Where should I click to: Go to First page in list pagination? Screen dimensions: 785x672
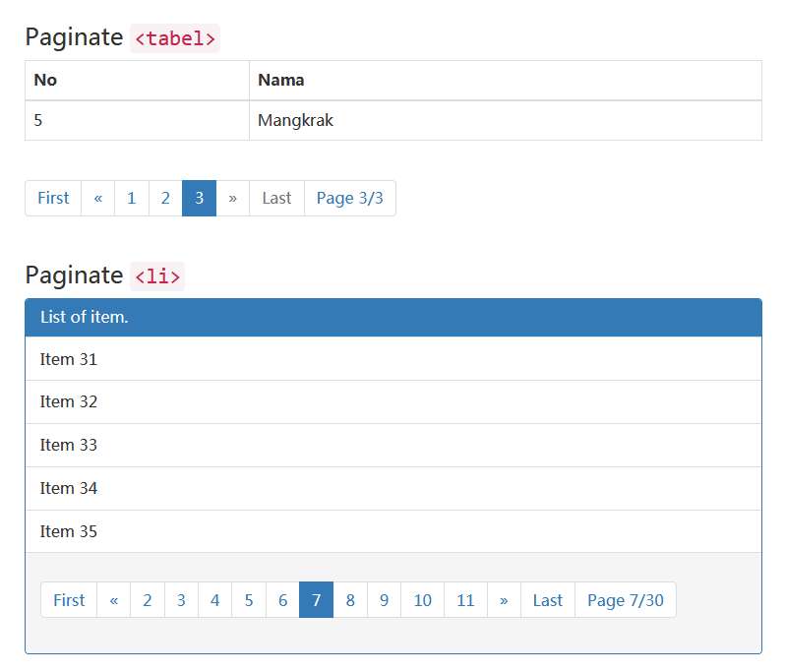(69, 600)
